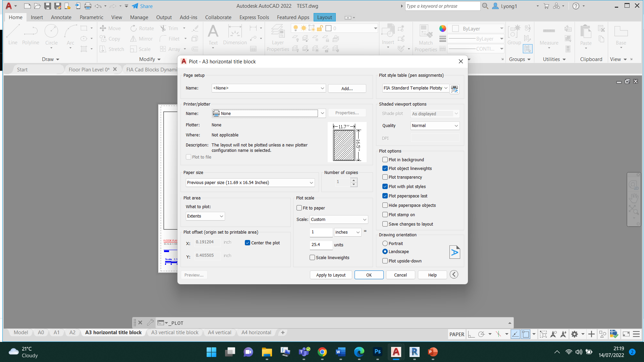Select the Model layout tab

pyautogui.click(x=21, y=333)
